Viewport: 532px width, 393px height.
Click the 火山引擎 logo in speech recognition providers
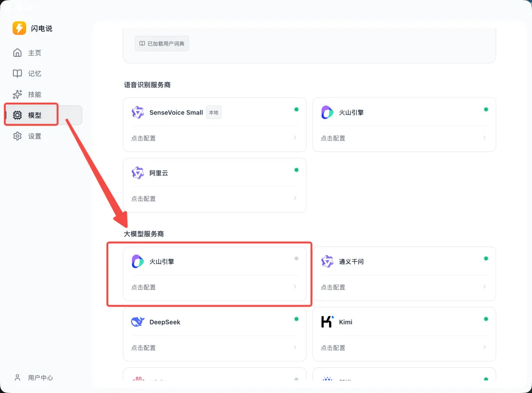327,112
